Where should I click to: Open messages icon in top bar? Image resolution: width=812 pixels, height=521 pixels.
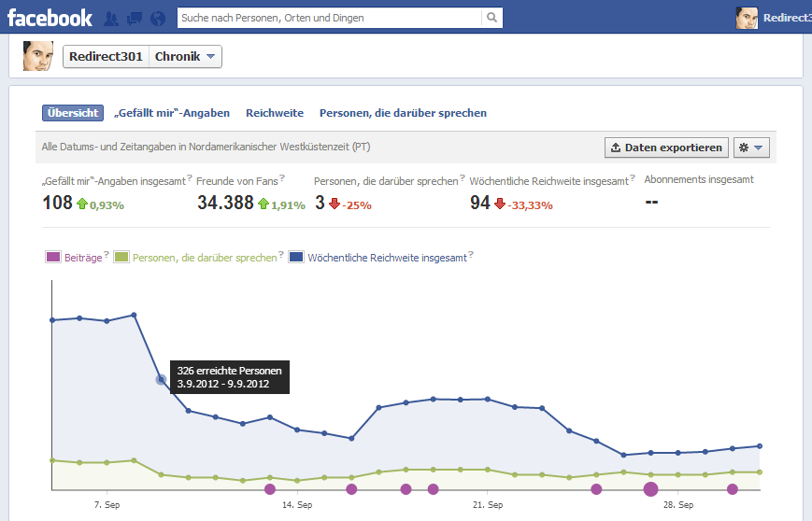pyautogui.click(x=135, y=19)
